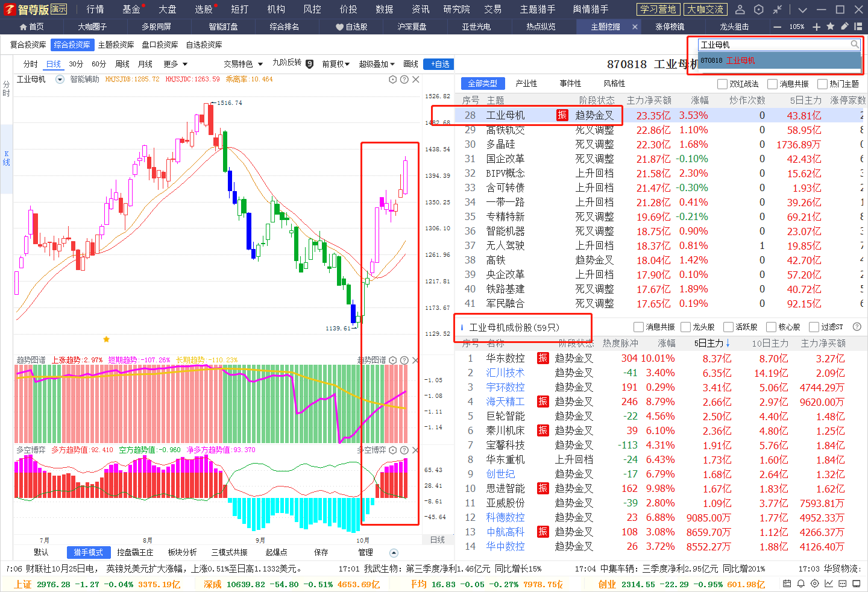Select the 高铁轨交 theme row
This screenshot has width=868, height=592.
tap(659, 130)
